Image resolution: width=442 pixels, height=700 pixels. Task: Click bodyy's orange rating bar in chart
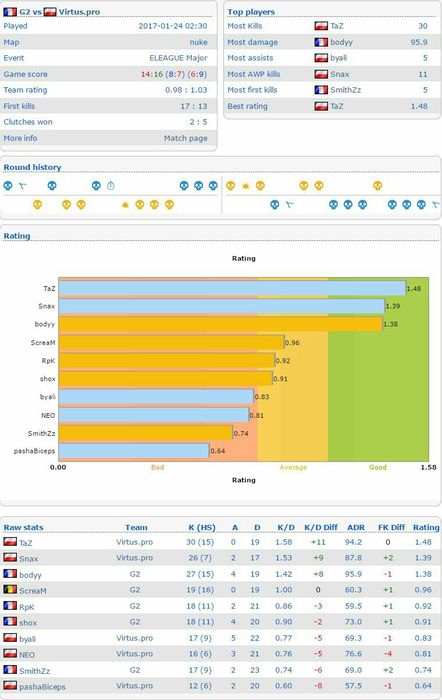221,324
